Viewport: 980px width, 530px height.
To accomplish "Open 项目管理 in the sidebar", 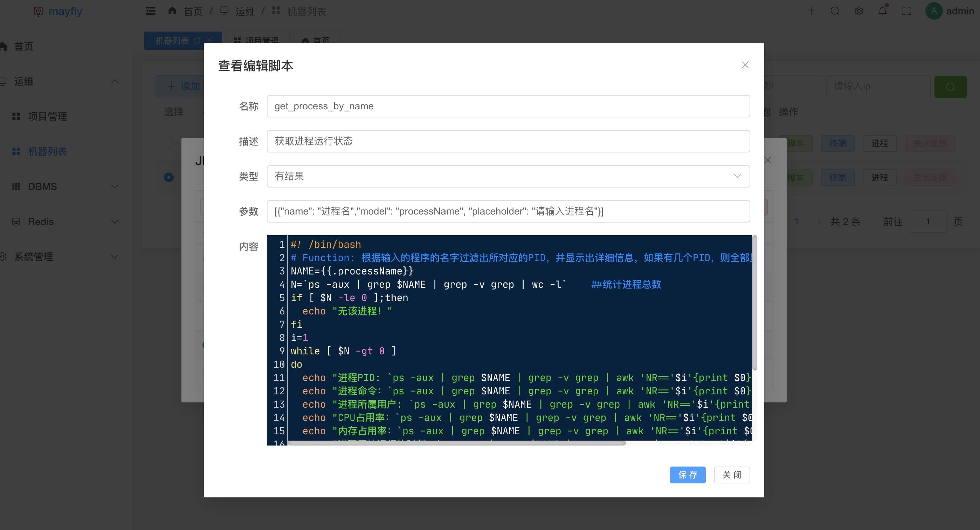I will (x=47, y=116).
